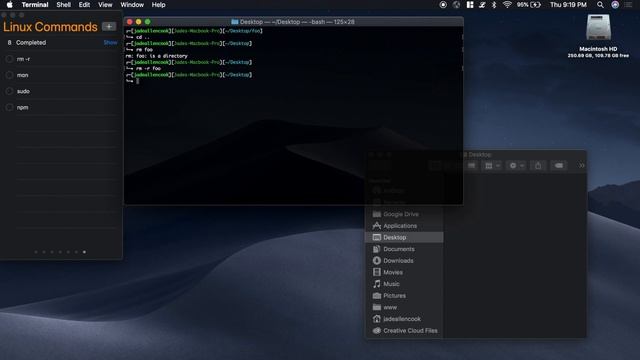Click the Terminal window proxy folder icon
Viewport: 640px width, 360px height.
click(235, 22)
